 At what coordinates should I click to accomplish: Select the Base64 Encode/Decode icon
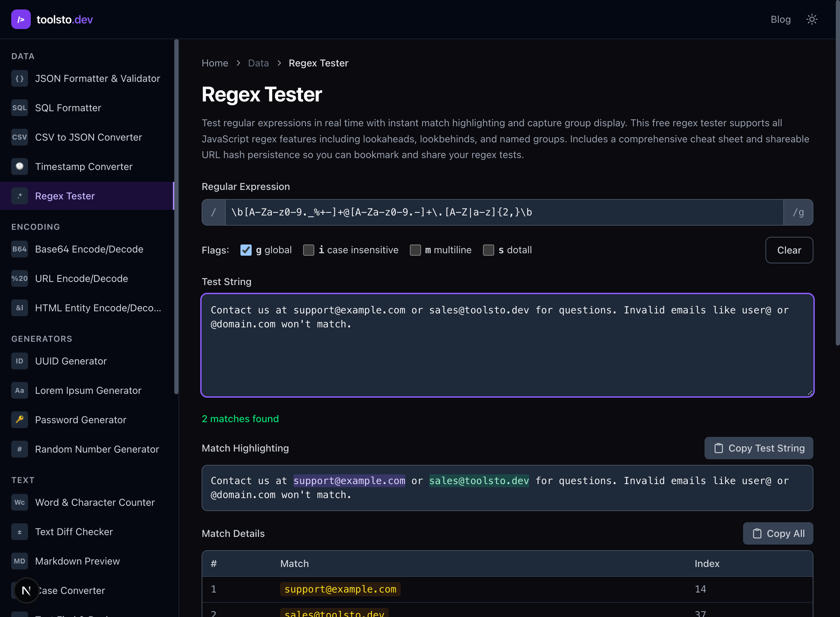[x=20, y=249]
